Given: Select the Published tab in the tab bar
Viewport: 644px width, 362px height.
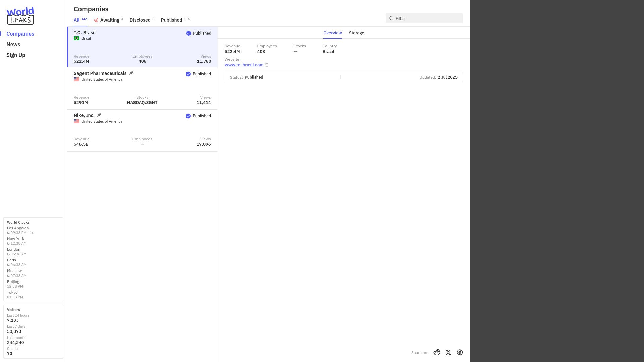Looking at the screenshot, I should (x=175, y=20).
